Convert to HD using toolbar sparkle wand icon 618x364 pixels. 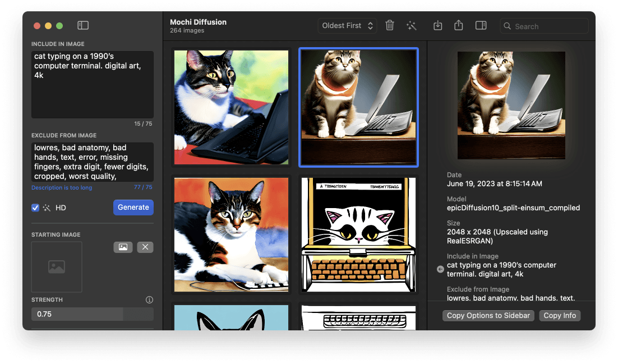pos(411,26)
